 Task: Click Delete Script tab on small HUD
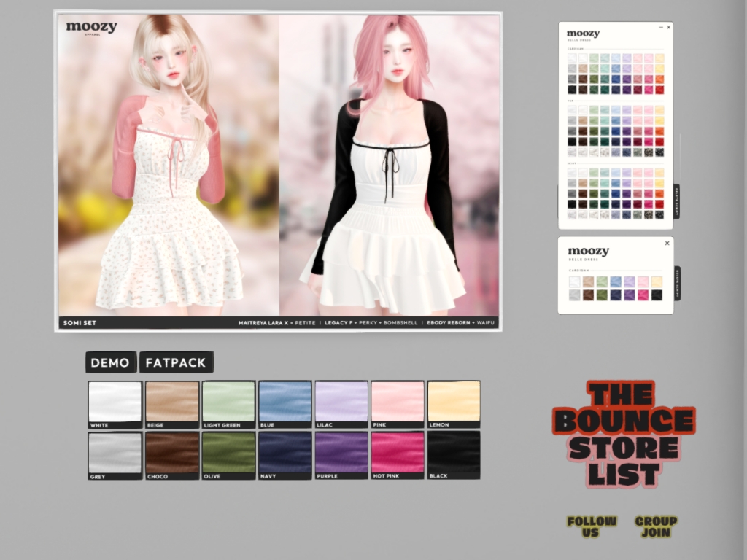click(x=678, y=284)
